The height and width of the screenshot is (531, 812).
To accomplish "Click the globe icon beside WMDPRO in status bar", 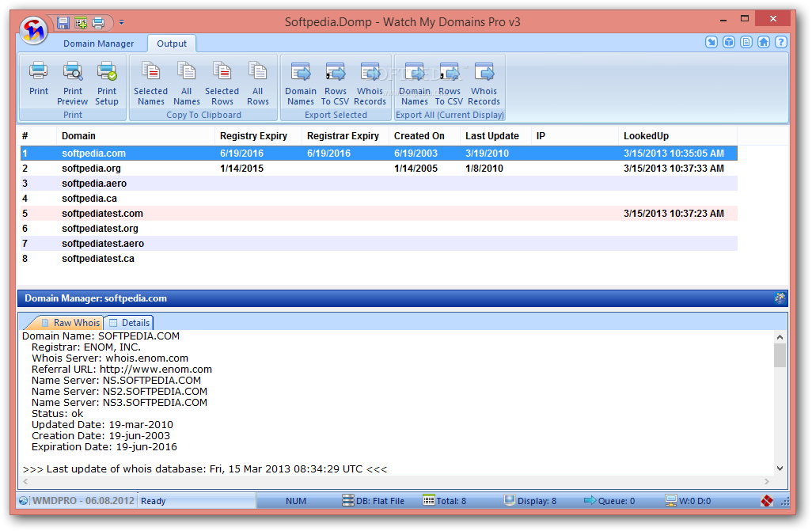I will (x=24, y=501).
